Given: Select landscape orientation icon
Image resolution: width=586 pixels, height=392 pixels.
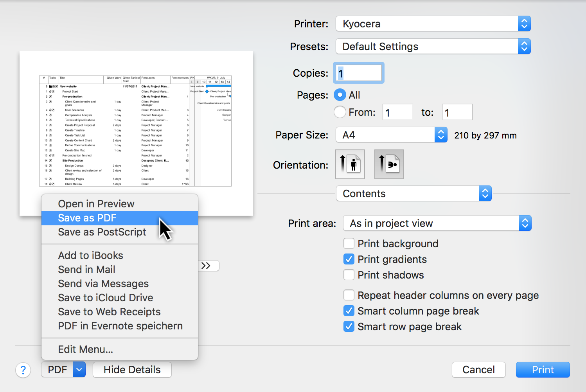Looking at the screenshot, I should [x=389, y=164].
